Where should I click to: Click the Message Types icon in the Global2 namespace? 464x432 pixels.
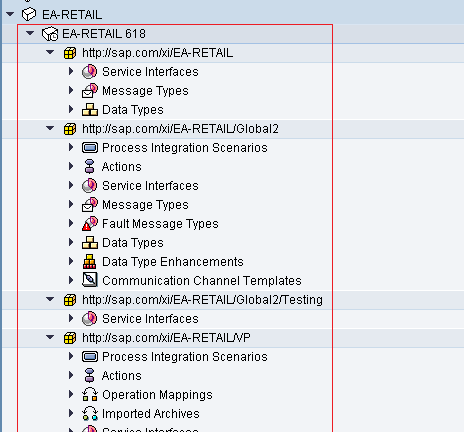[90, 205]
